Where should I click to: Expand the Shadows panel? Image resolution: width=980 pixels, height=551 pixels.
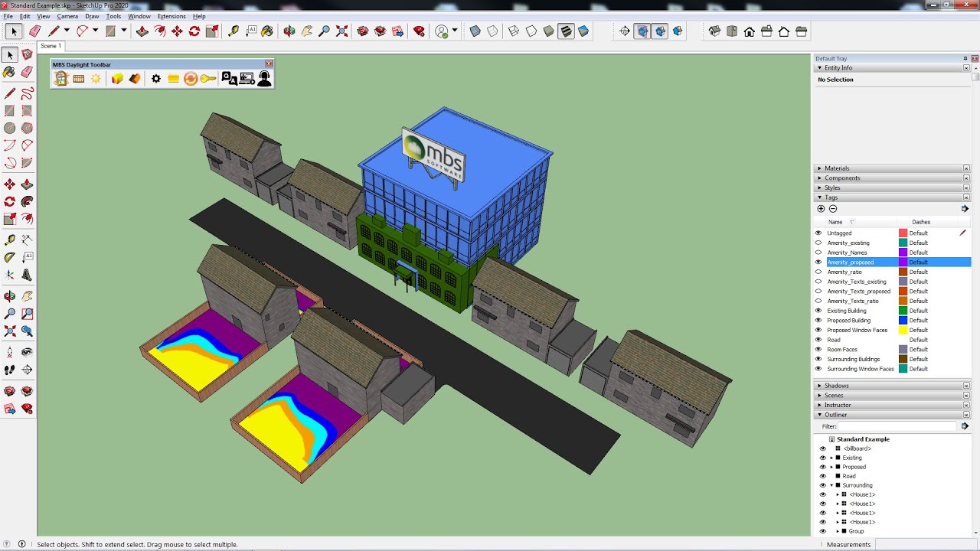click(892, 386)
